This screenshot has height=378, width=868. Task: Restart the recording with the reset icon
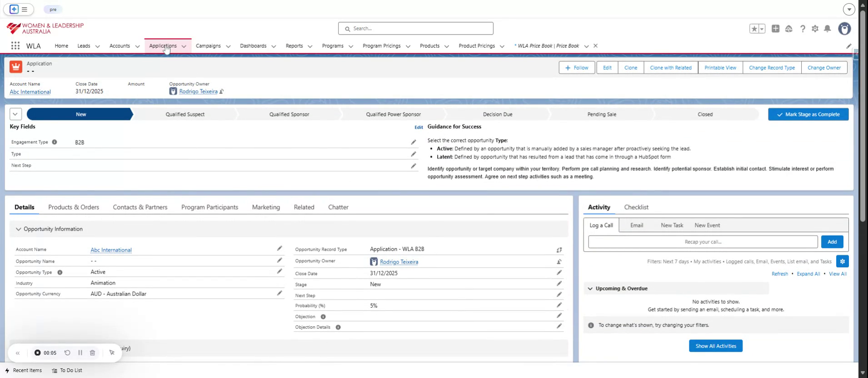67,353
